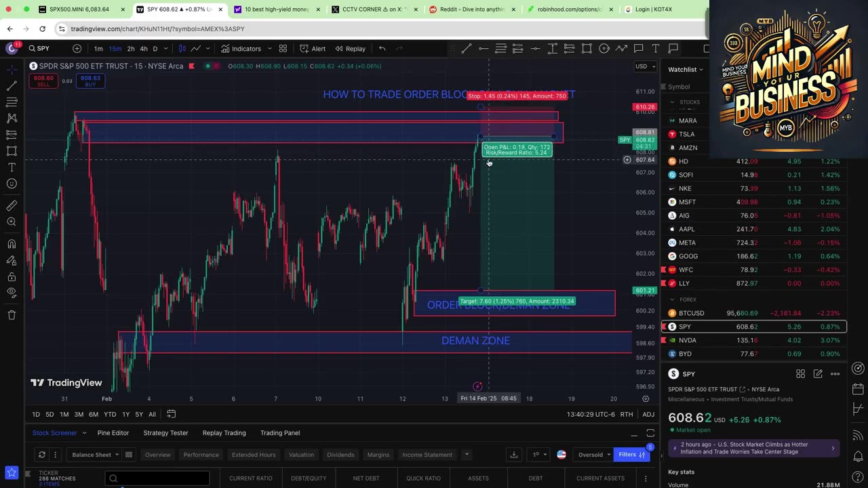Click the blue BUY price button

tap(90, 81)
